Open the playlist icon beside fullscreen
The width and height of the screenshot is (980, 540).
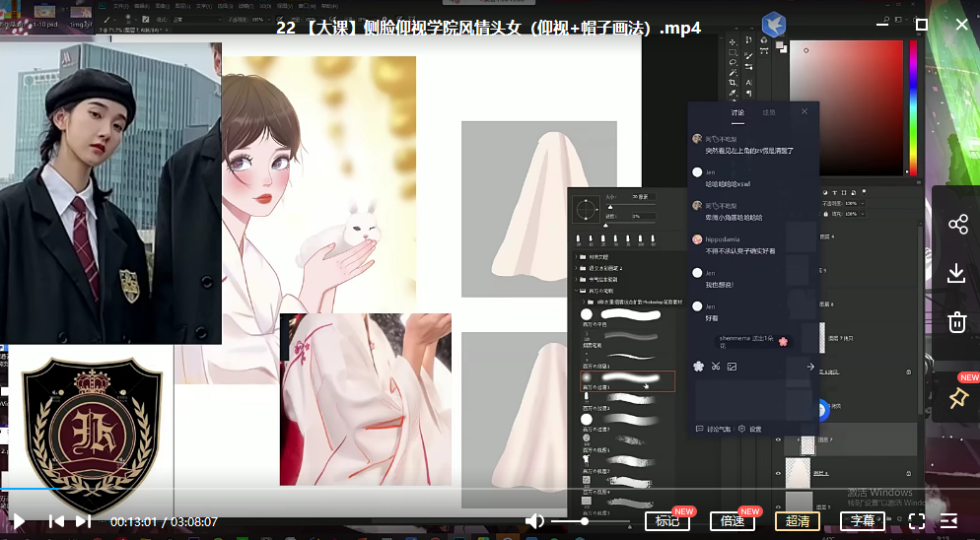[x=948, y=521]
